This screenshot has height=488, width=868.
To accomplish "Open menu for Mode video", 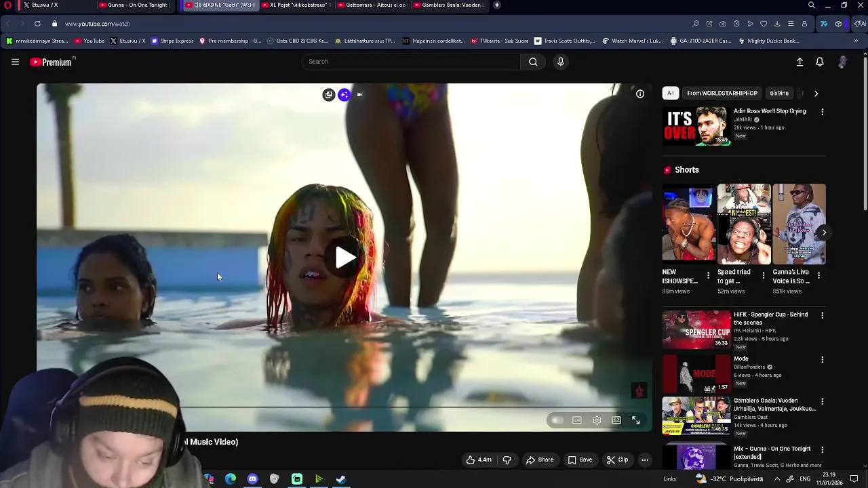I will coord(822,359).
